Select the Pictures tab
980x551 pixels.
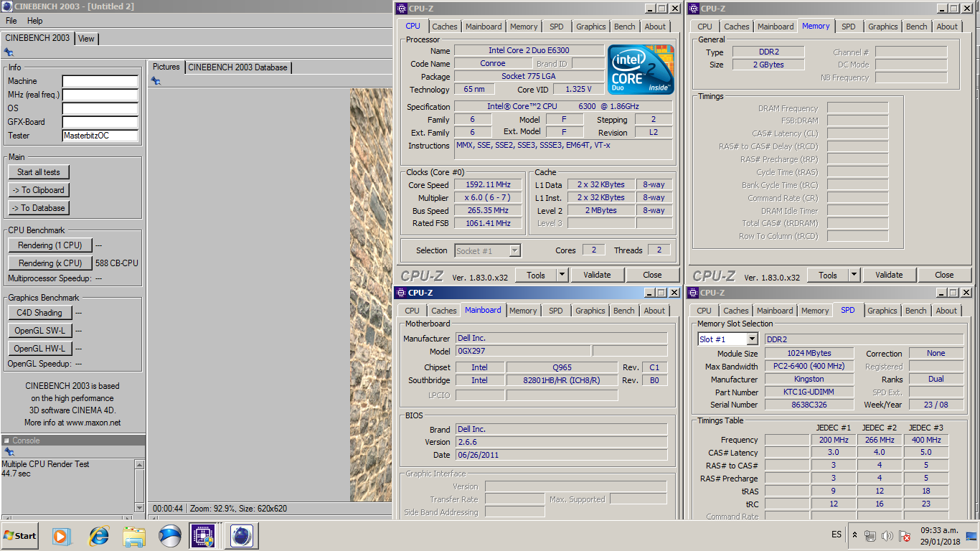tap(166, 67)
